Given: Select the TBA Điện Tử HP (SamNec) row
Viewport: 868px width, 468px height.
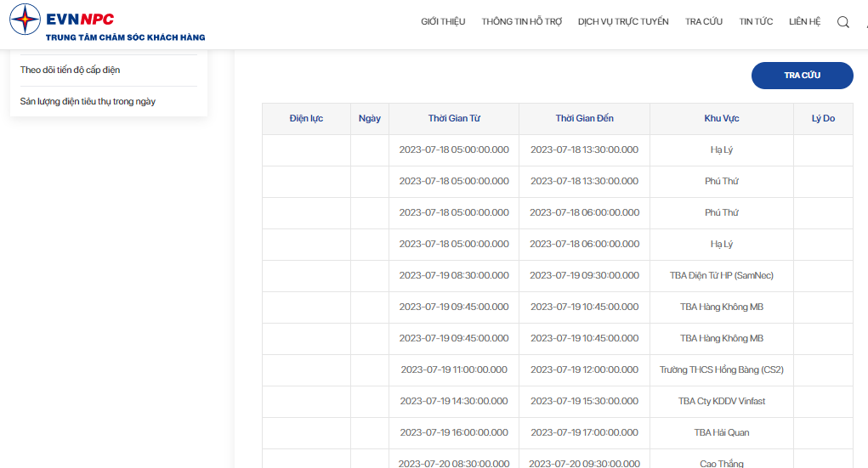Looking at the screenshot, I should tap(558, 276).
